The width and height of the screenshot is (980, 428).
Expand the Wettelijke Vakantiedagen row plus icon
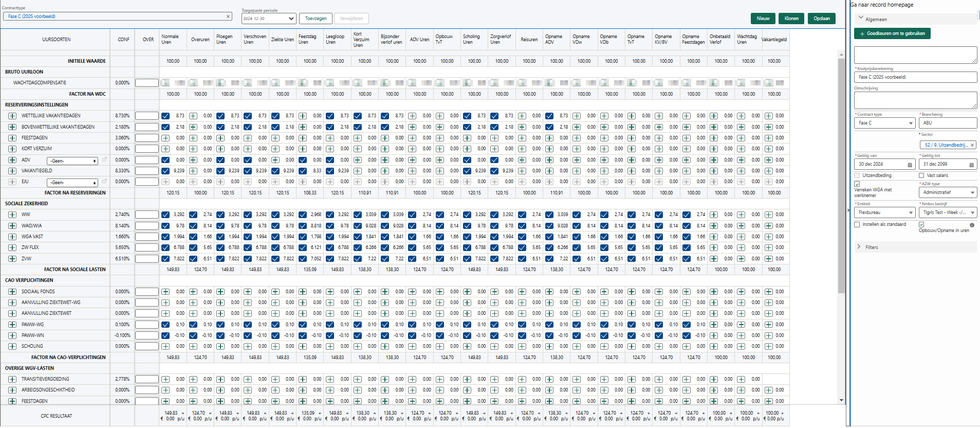click(x=12, y=116)
